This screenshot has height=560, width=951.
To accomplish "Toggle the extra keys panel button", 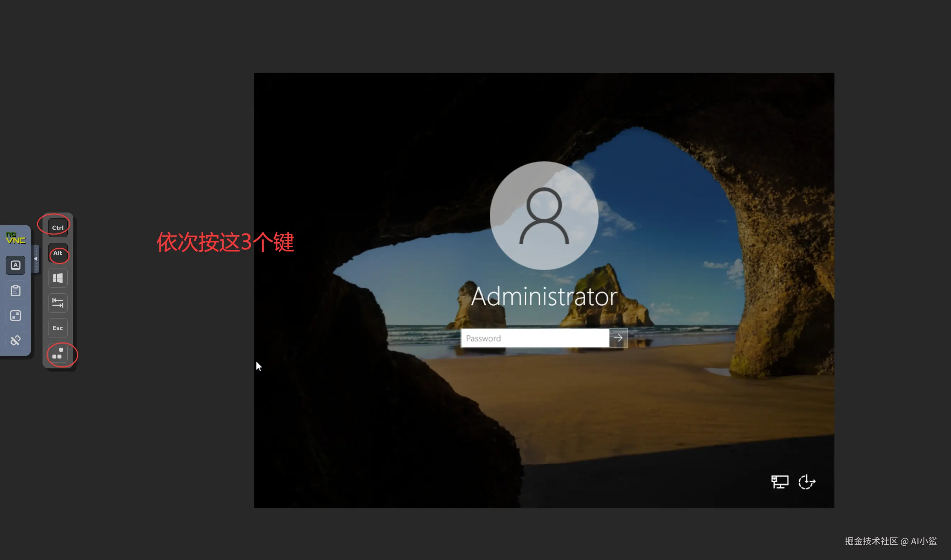I will (16, 265).
